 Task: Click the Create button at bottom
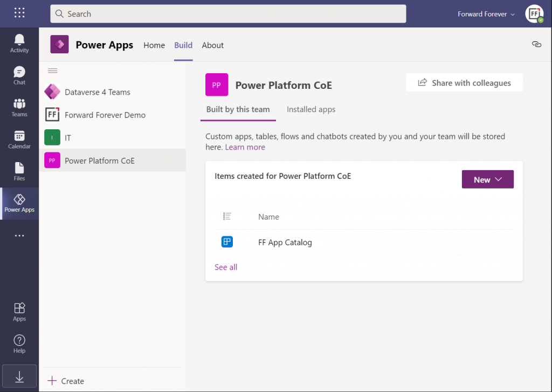click(66, 381)
